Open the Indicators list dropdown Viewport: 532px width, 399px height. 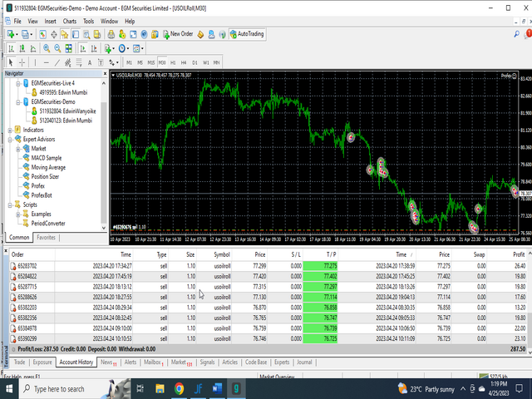(x=109, y=48)
